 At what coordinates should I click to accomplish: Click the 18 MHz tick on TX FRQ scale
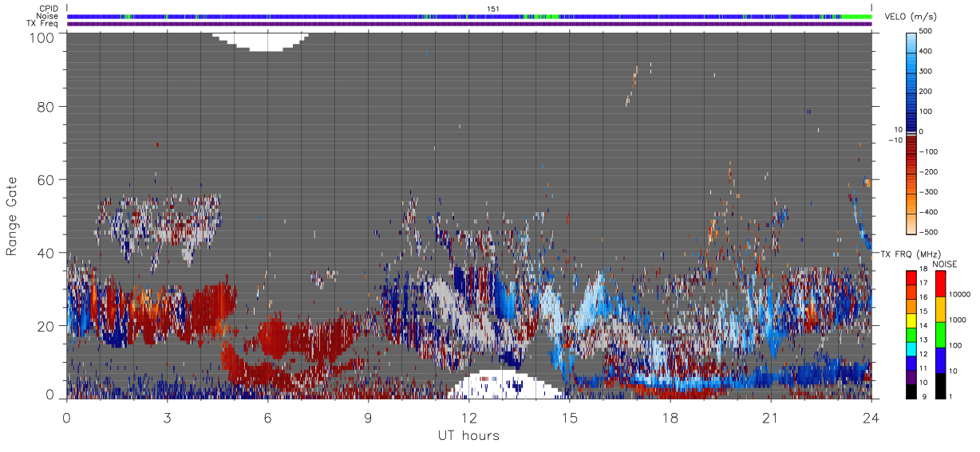924,270
